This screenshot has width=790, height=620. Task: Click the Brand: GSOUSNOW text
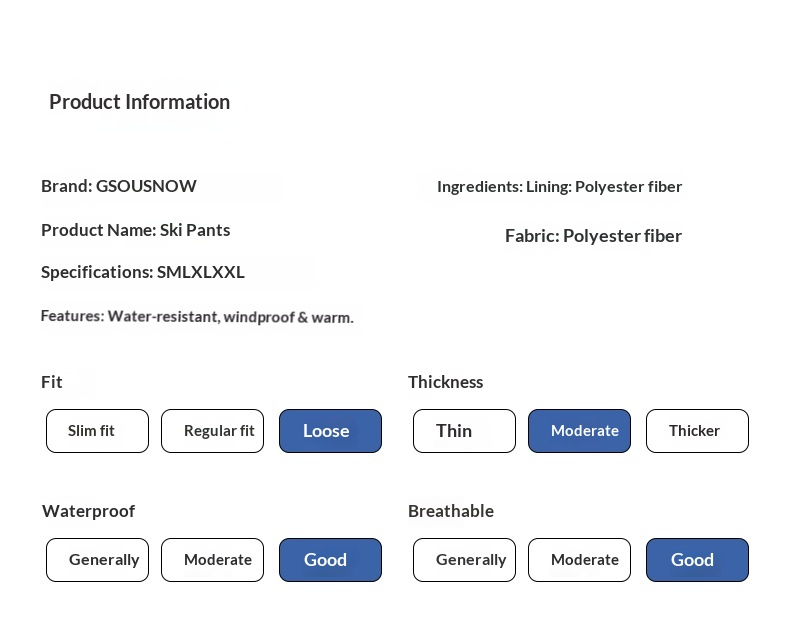119,186
